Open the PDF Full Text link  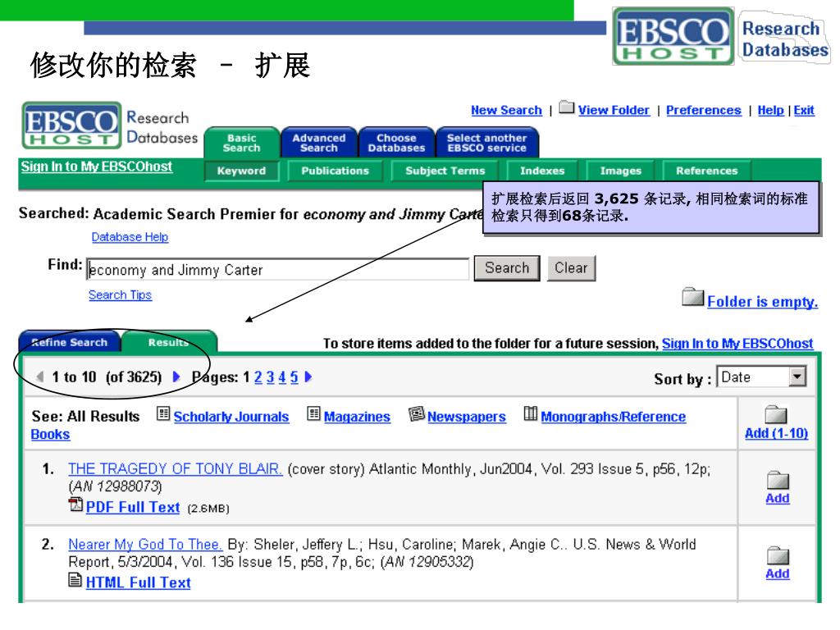coord(132,507)
